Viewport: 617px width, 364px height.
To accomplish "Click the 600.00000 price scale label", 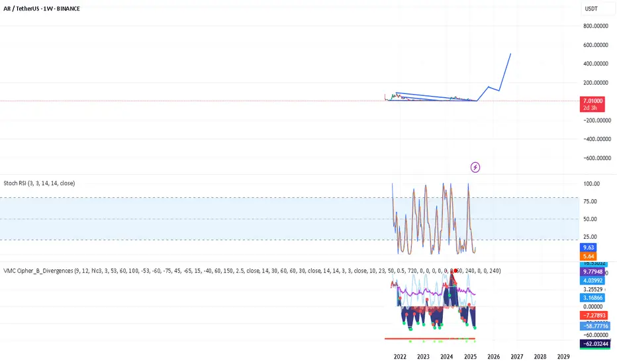I will (596, 45).
